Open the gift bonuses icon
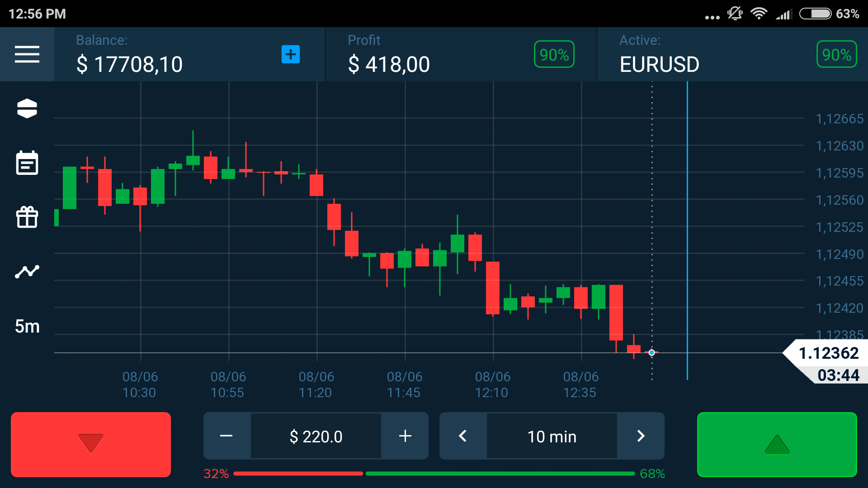The width and height of the screenshot is (868, 488). pyautogui.click(x=27, y=217)
